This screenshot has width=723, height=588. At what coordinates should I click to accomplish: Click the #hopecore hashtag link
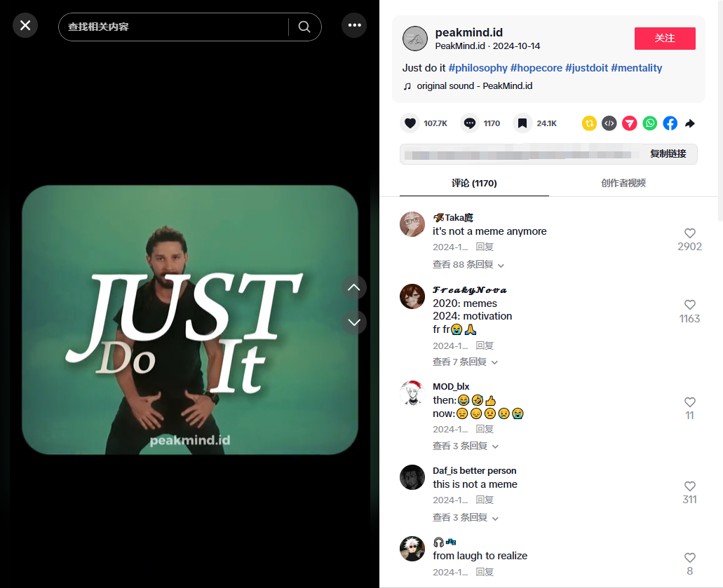(x=536, y=68)
